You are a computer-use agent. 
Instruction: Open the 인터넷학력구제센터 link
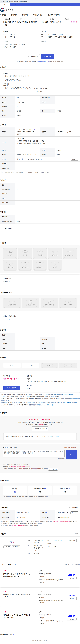pos(21,466)
